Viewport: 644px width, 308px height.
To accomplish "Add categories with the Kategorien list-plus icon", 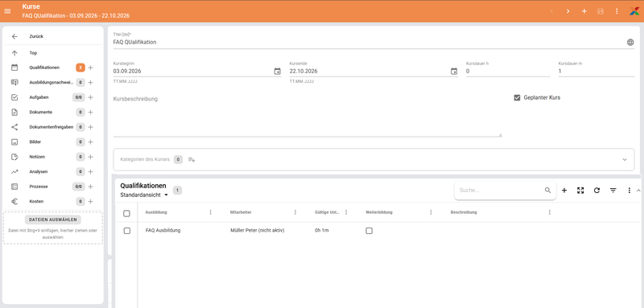I will pos(192,159).
